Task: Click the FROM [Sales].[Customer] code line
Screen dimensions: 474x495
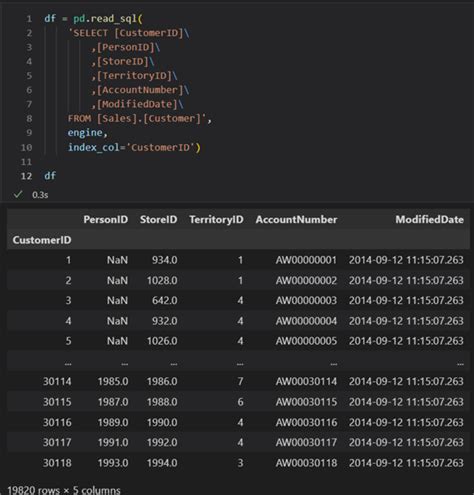Action: click(x=140, y=118)
